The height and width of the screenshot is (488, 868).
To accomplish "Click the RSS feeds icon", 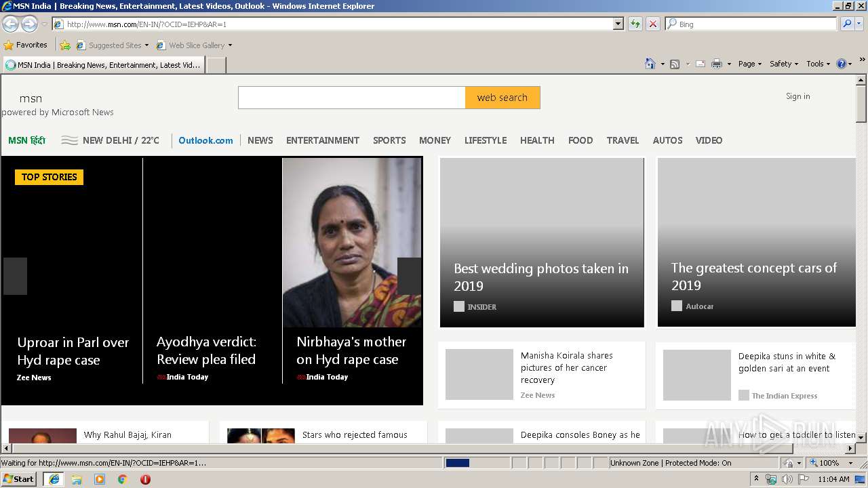I will [x=675, y=64].
